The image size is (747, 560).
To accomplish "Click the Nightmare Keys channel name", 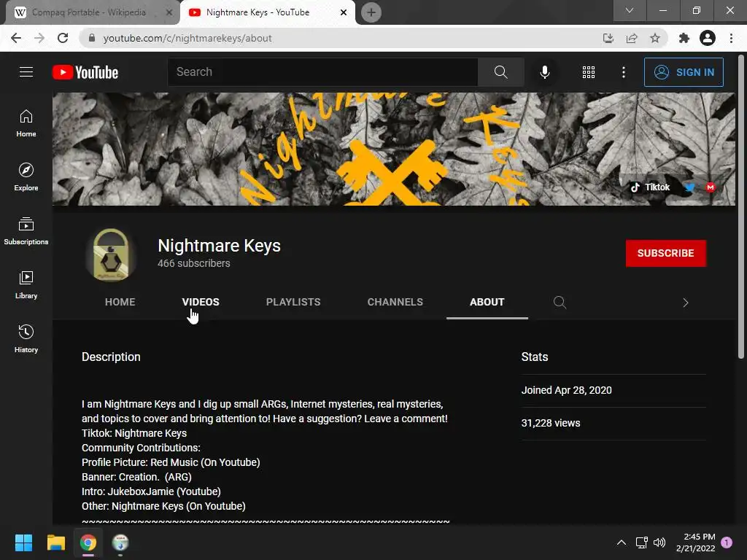I will (x=219, y=246).
